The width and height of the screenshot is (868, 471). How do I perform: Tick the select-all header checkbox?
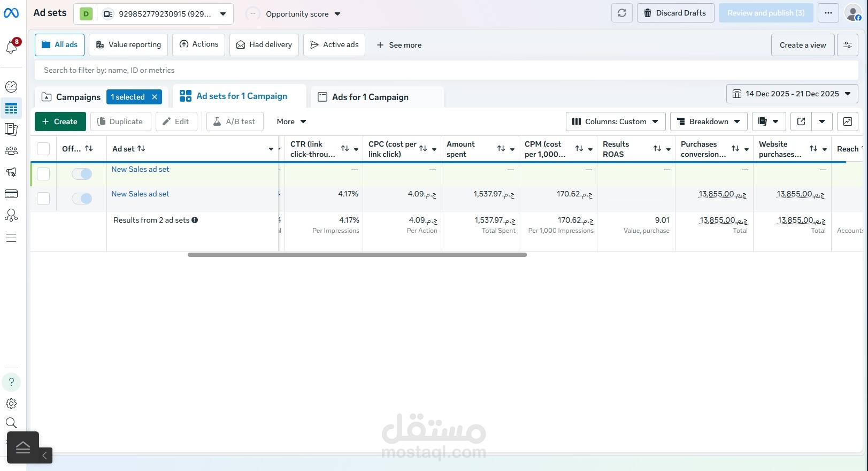(x=43, y=149)
